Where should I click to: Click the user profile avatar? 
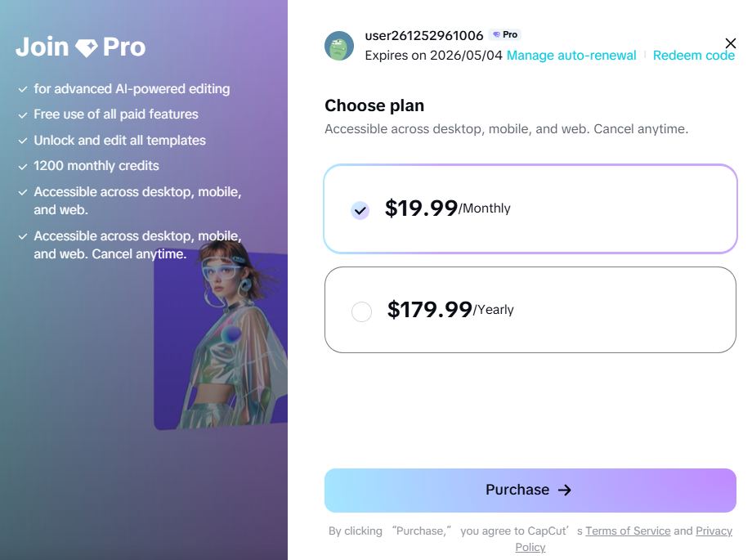pos(339,46)
